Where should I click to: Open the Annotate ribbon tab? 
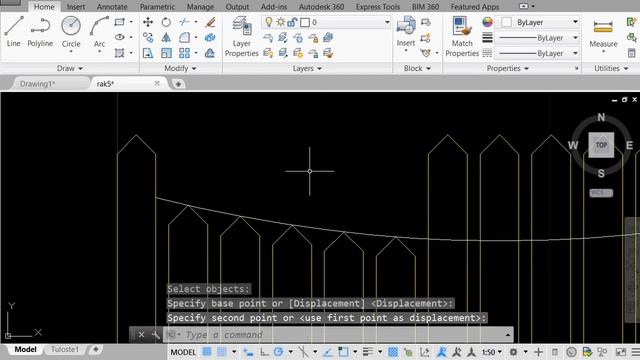112,7
